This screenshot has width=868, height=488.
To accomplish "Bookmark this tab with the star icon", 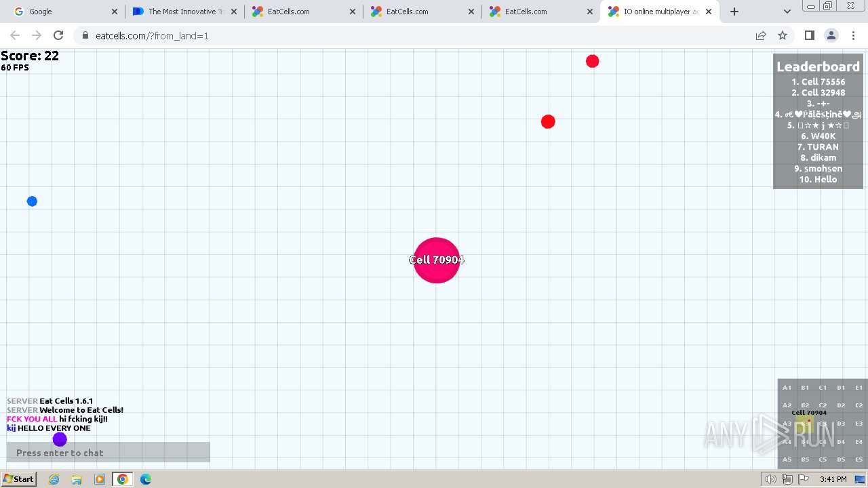I will click(x=783, y=35).
